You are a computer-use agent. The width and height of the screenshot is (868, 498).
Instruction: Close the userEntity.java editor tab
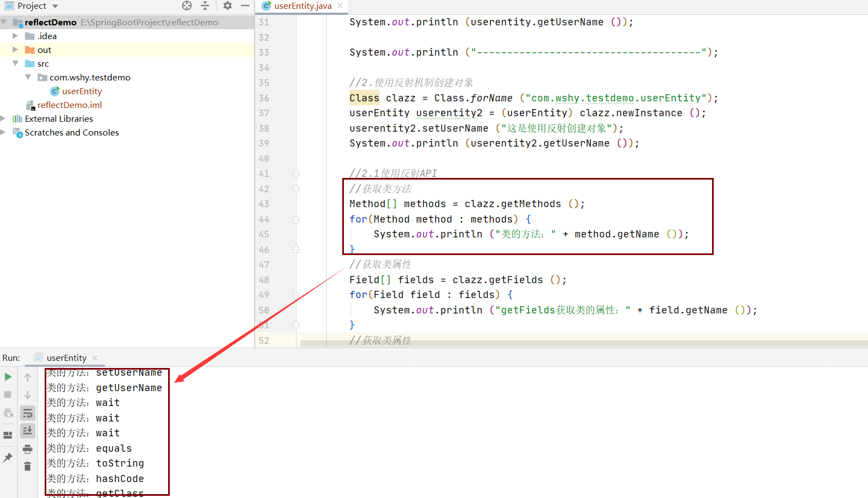coord(340,6)
